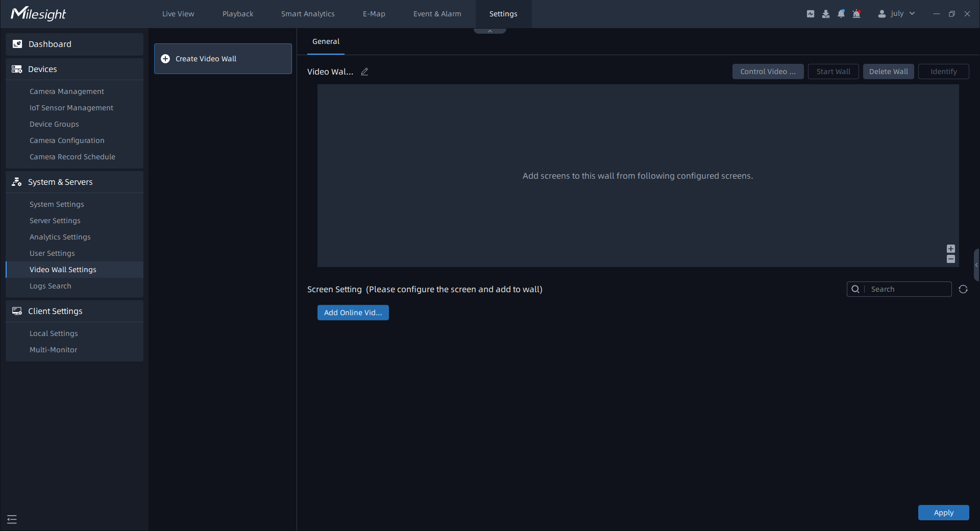This screenshot has height=531, width=980.
Task: Open the notifications bell icon
Action: coord(841,14)
